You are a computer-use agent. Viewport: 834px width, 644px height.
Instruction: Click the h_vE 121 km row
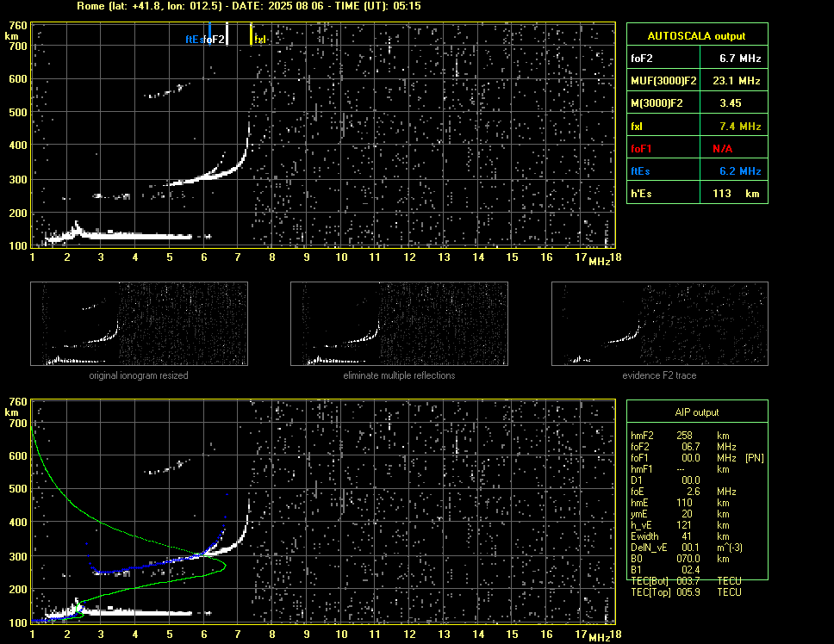[x=680, y=525]
